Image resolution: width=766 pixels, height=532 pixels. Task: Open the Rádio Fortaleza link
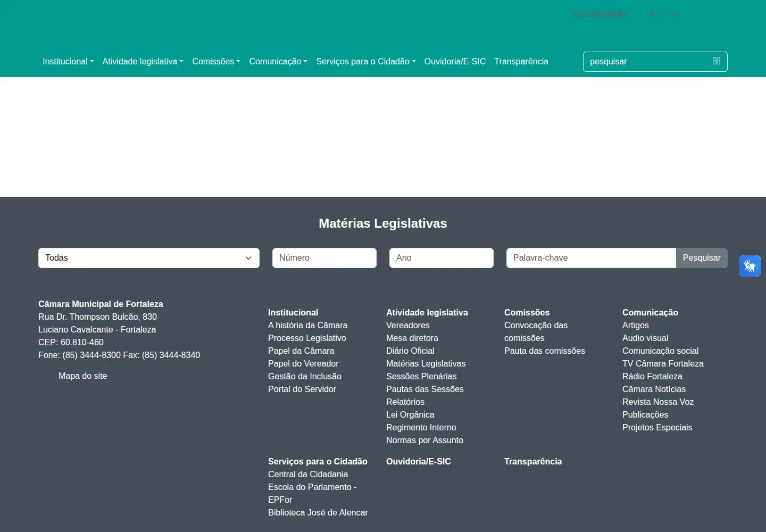(x=652, y=376)
